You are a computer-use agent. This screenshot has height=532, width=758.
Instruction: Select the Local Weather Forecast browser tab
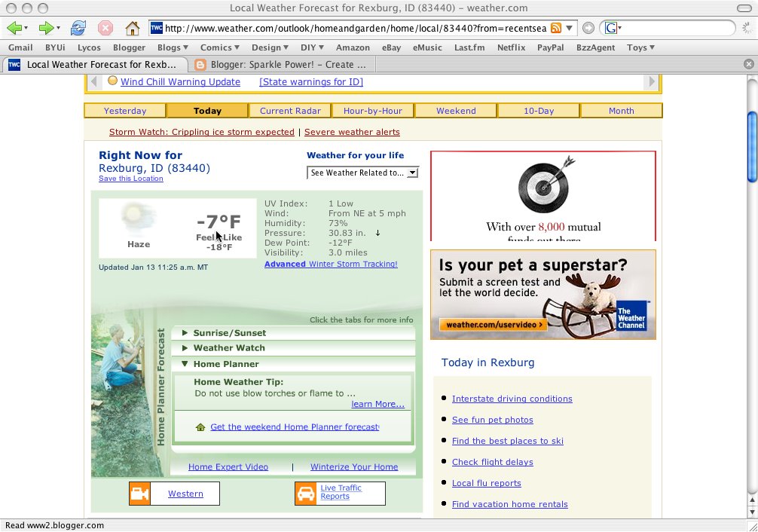[95, 64]
